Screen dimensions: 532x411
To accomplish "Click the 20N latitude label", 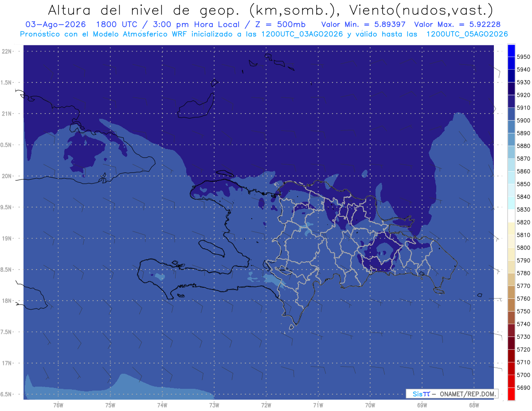I will (7, 176).
